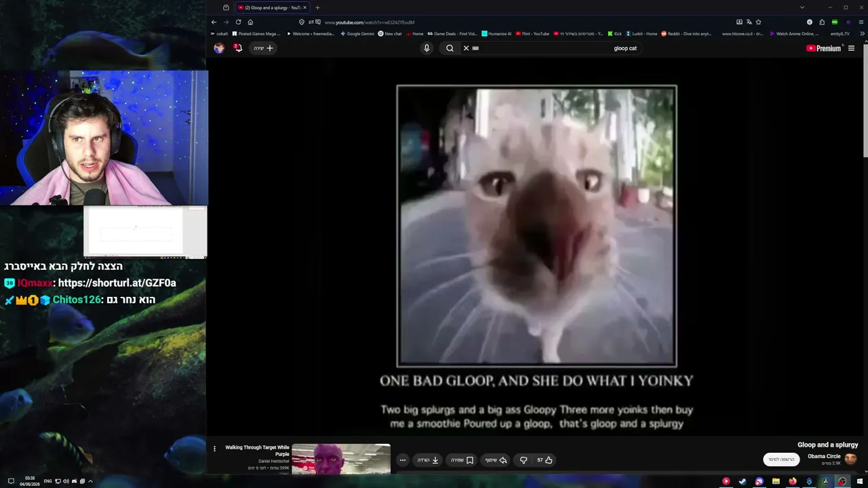The image size is (868, 488).
Task: Open the tab overview icon left of the tab
Action: [x=226, y=7]
